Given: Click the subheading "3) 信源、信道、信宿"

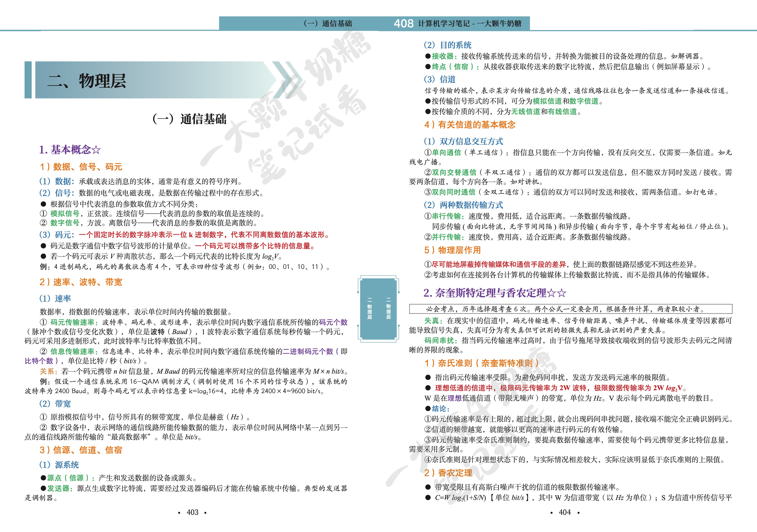Looking at the screenshot, I should click(81, 450).
